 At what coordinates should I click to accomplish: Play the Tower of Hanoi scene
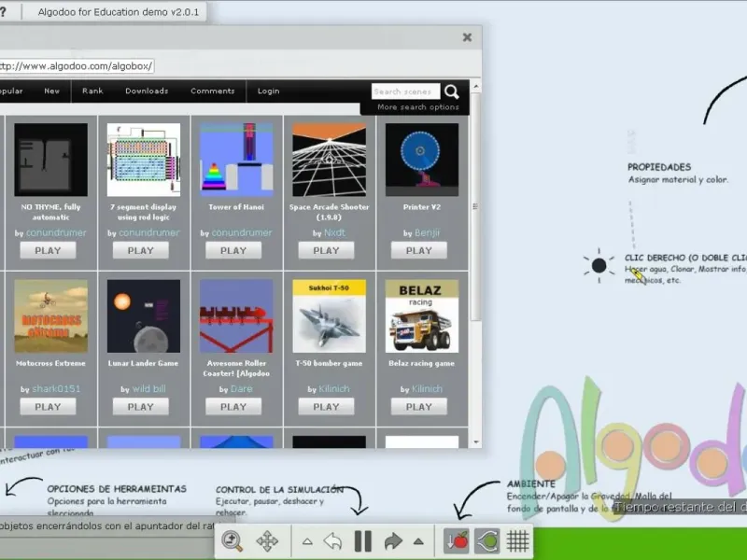point(233,250)
